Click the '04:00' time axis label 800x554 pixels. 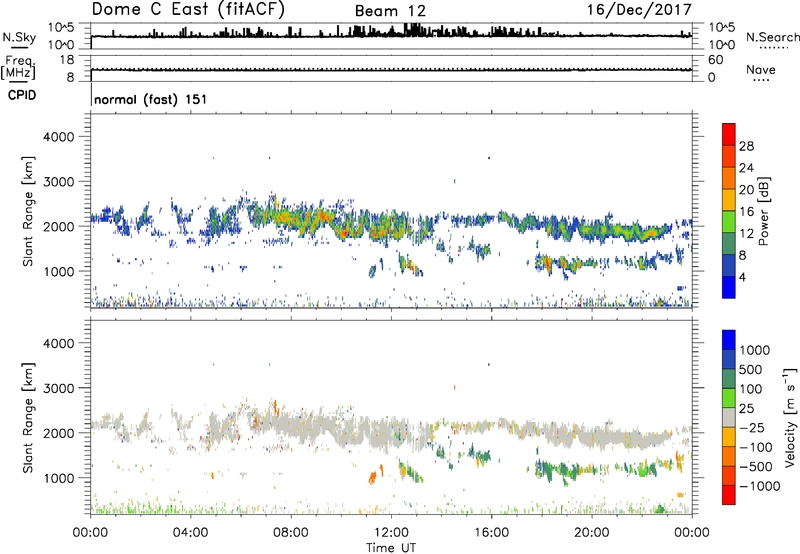pos(190,533)
